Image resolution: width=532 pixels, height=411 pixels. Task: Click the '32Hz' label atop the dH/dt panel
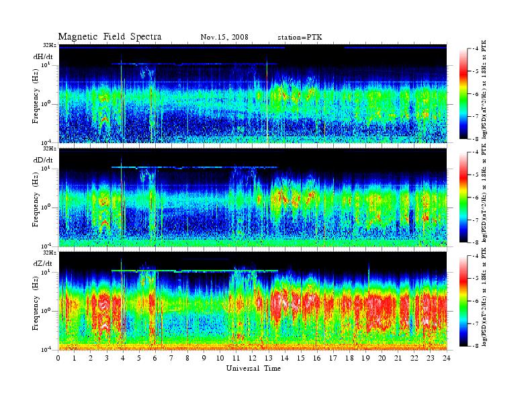coord(50,44)
